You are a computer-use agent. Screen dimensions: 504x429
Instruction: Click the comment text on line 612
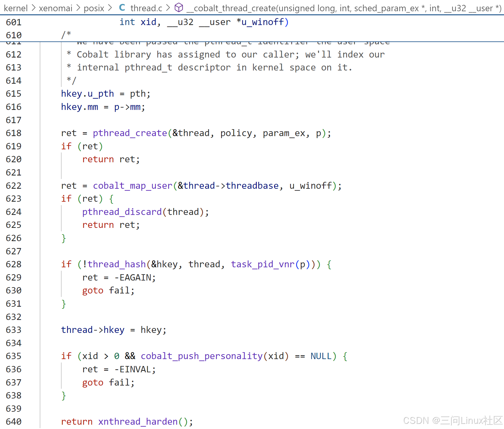226,54
